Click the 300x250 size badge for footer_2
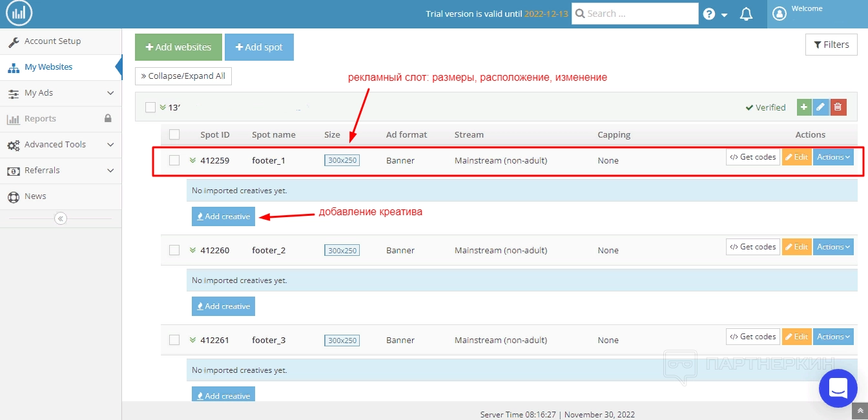Screen dimensions: 868x420 click(x=342, y=250)
